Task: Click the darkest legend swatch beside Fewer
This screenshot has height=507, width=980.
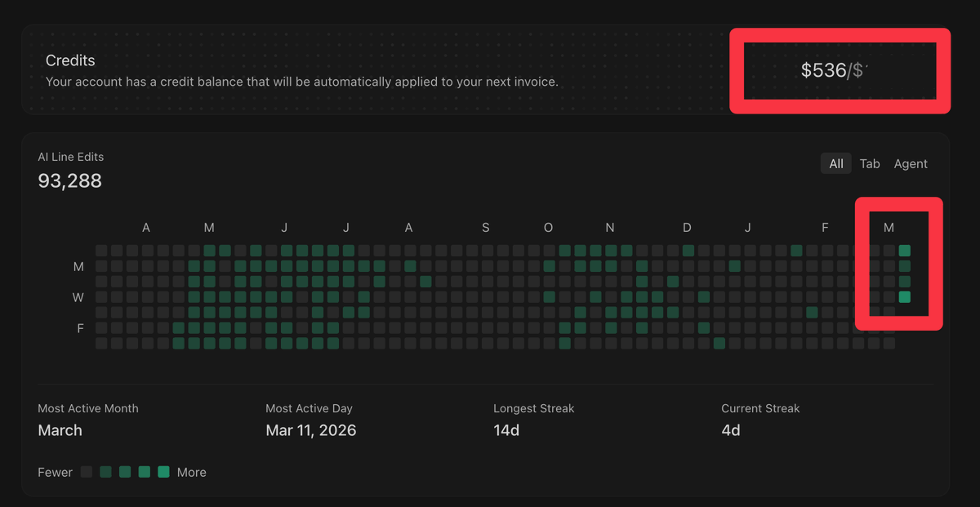Action: coord(87,472)
